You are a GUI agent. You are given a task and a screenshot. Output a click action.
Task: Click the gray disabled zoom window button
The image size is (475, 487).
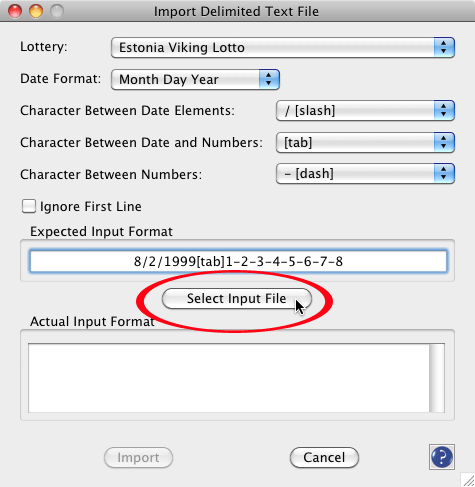coord(57,11)
